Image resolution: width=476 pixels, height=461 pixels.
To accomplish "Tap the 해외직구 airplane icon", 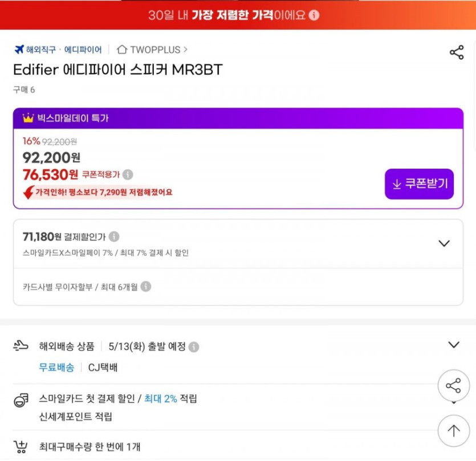I will click(19, 50).
